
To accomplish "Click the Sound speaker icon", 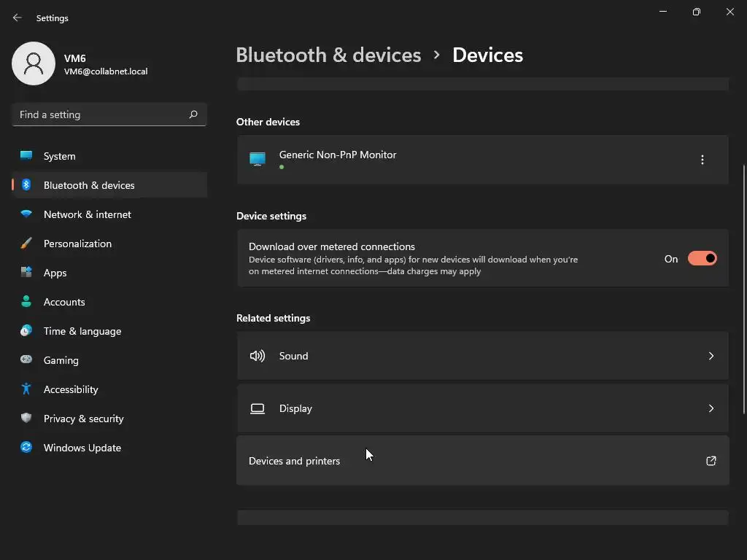I will (x=258, y=356).
